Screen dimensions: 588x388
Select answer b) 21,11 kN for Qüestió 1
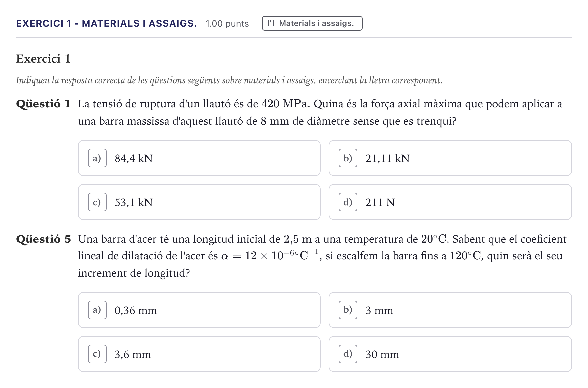tap(450, 158)
